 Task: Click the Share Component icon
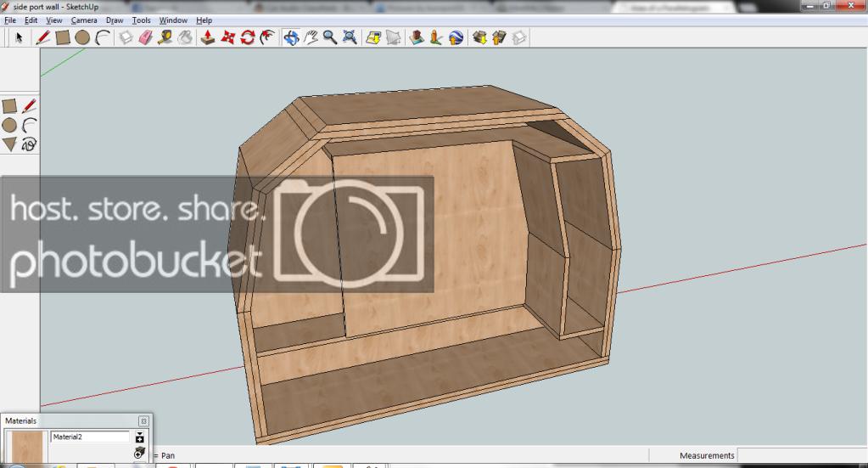(519, 37)
